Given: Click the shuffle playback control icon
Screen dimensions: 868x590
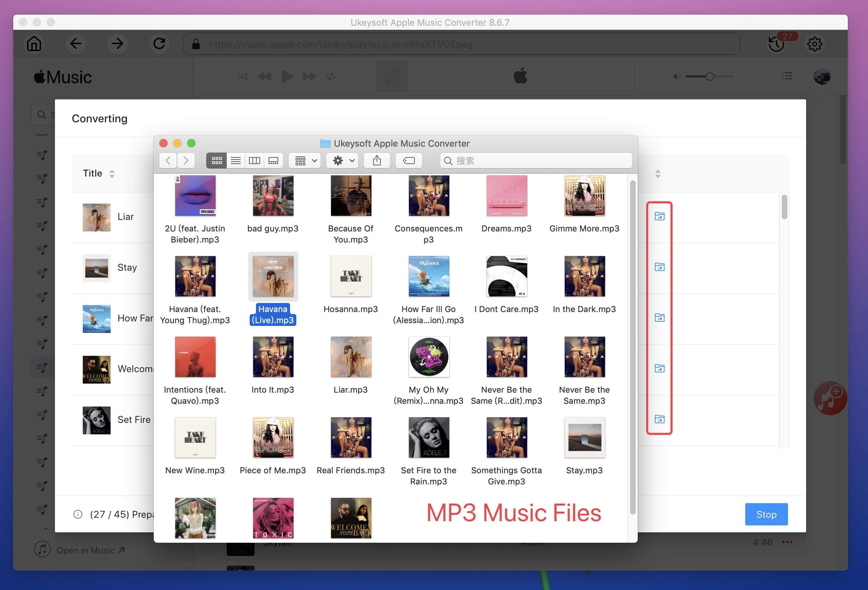Looking at the screenshot, I should click(242, 76).
